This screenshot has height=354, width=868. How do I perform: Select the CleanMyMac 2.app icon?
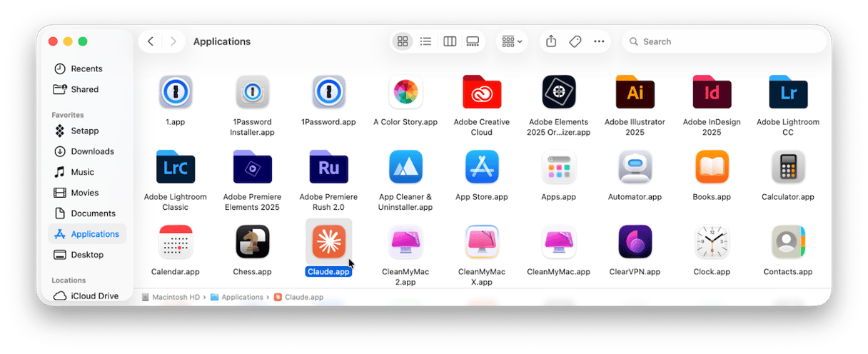coord(405,242)
